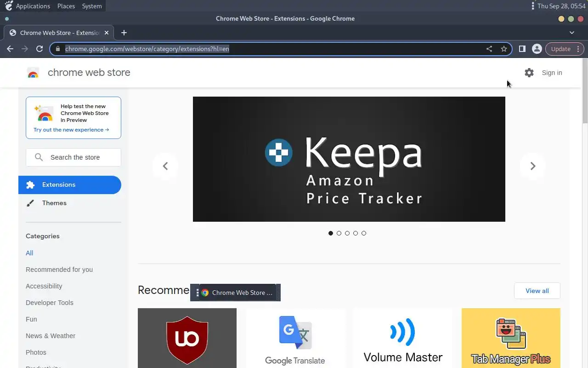Open the System menu

pos(92,6)
